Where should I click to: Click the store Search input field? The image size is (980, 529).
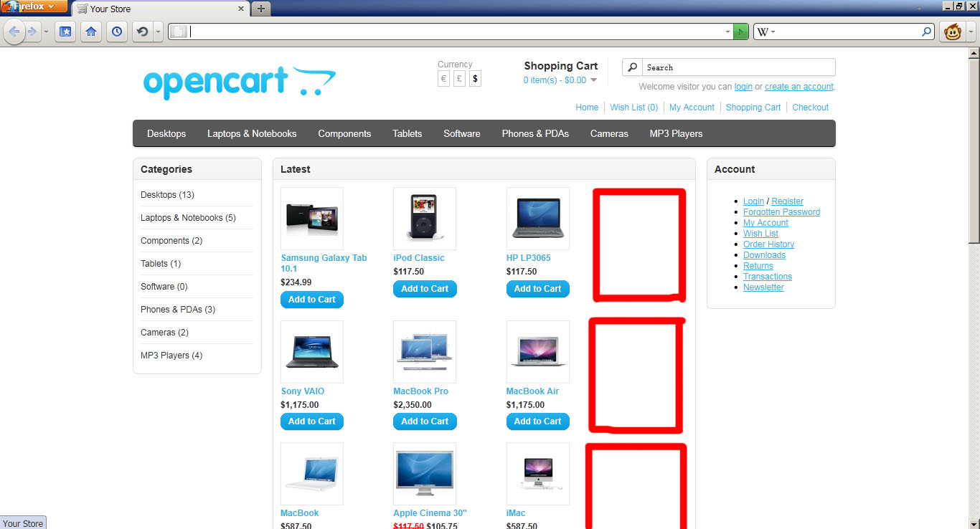coord(738,67)
